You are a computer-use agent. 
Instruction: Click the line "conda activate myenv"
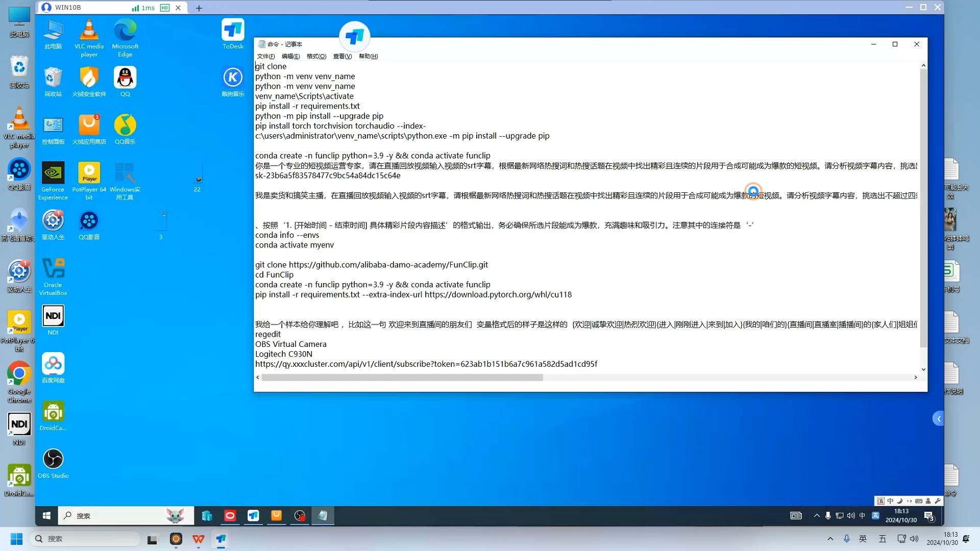click(x=295, y=245)
